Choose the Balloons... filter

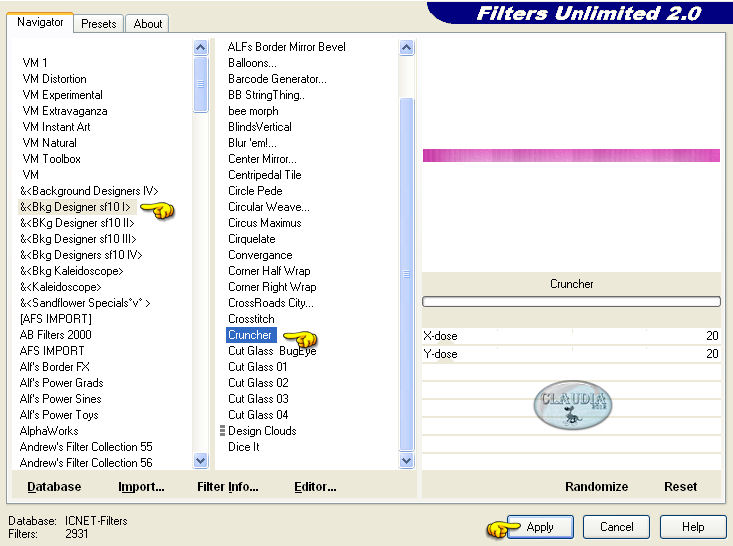click(252, 63)
